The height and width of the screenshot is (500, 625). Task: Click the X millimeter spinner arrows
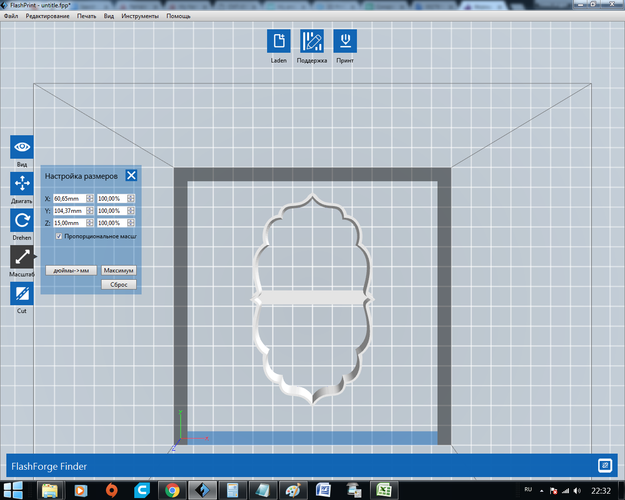pos(90,199)
